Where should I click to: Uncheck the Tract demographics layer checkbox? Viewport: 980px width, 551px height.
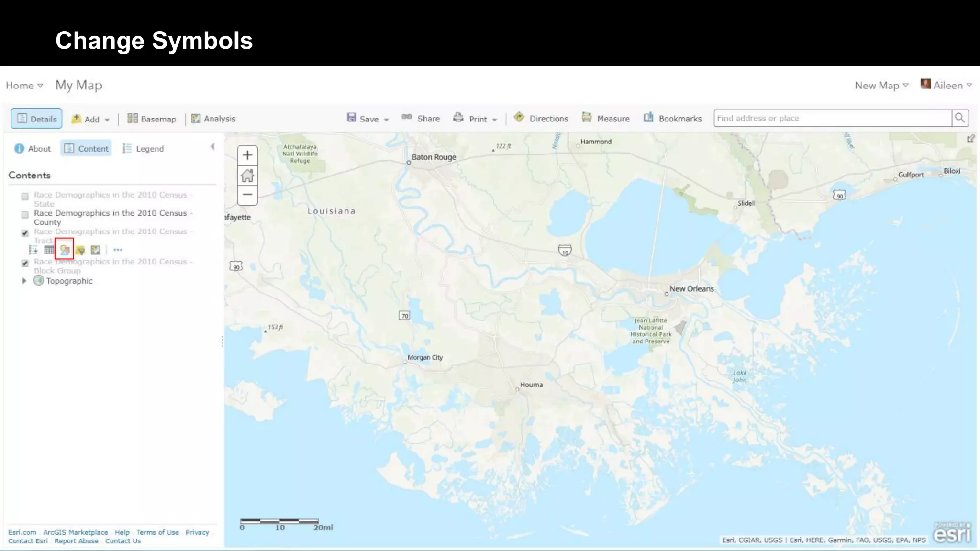(25, 233)
